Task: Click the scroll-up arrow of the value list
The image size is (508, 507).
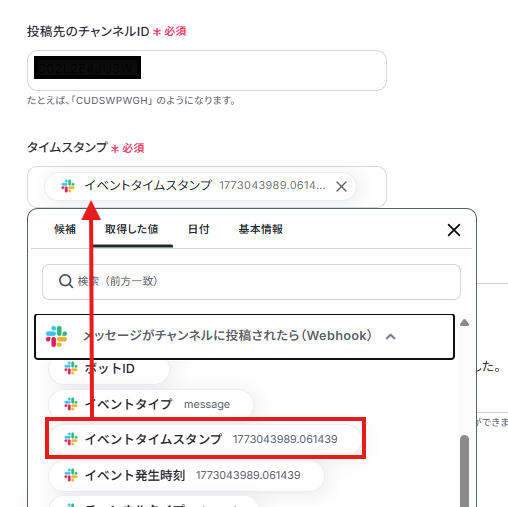Action: click(x=464, y=323)
